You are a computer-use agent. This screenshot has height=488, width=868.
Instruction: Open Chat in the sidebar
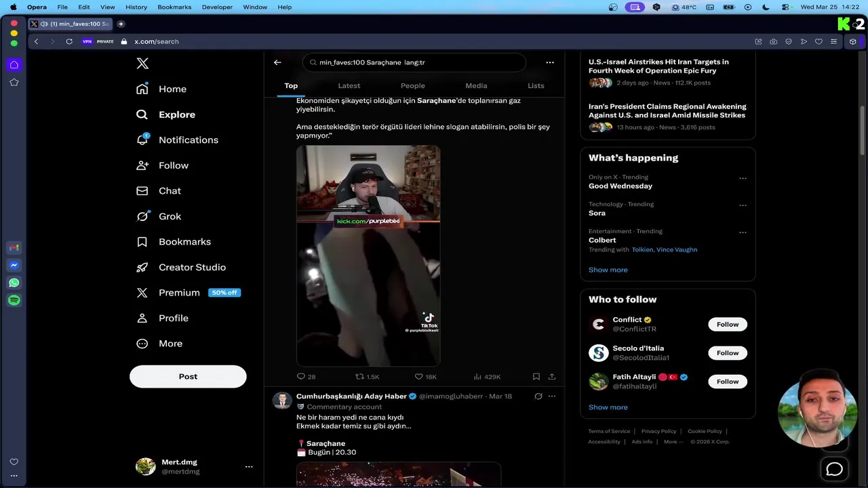(x=159, y=191)
